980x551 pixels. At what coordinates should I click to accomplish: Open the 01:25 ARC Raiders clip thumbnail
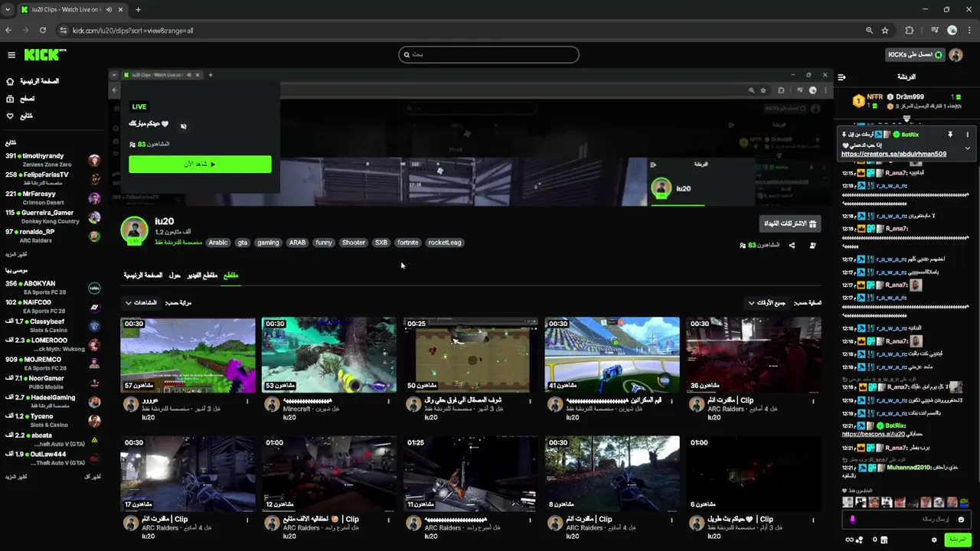(x=470, y=474)
